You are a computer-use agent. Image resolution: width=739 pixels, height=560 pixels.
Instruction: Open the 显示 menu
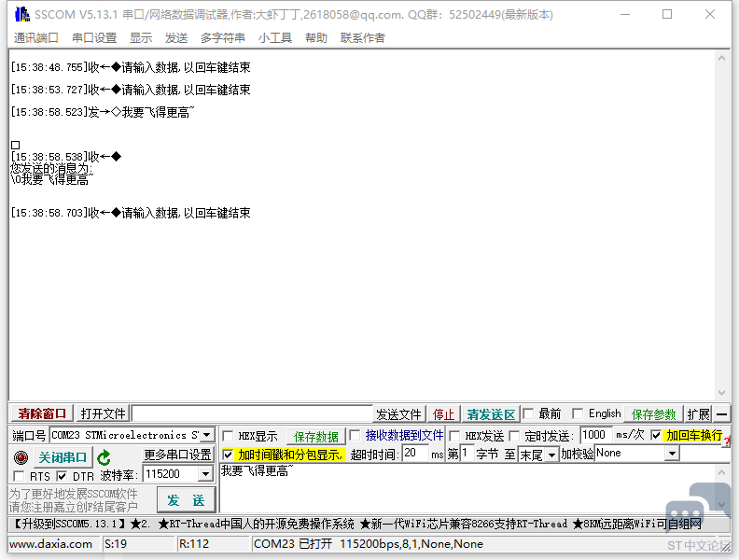pos(141,37)
